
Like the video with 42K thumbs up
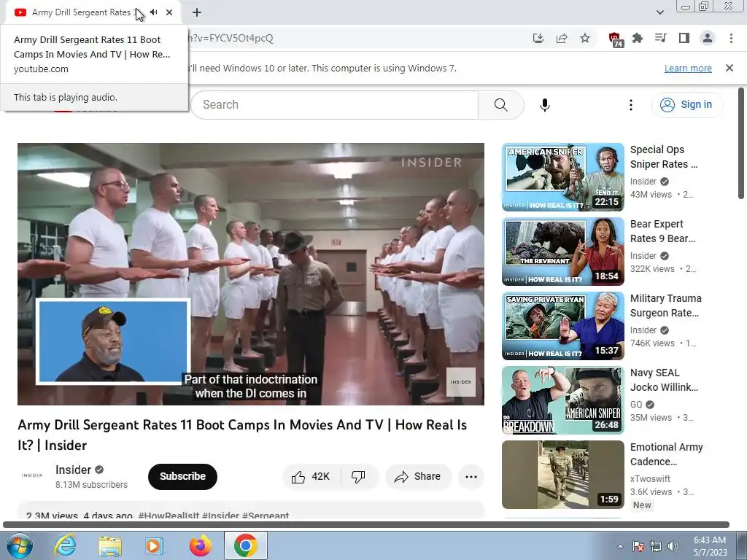coord(311,476)
